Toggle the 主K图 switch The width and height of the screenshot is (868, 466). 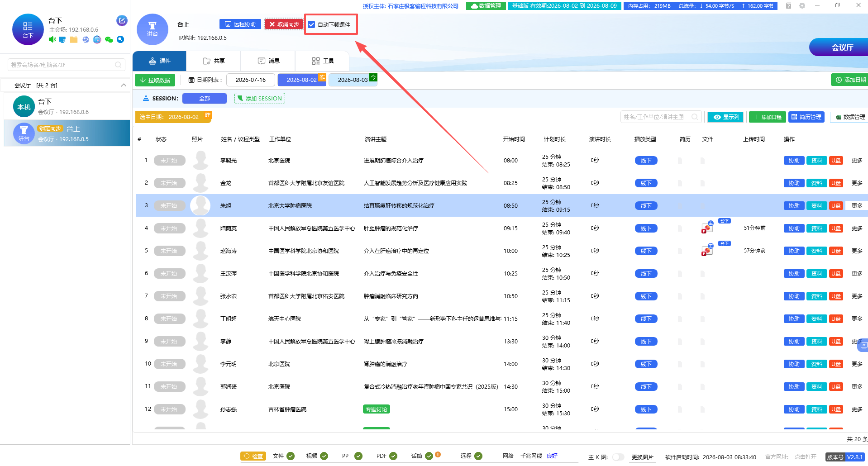point(618,457)
